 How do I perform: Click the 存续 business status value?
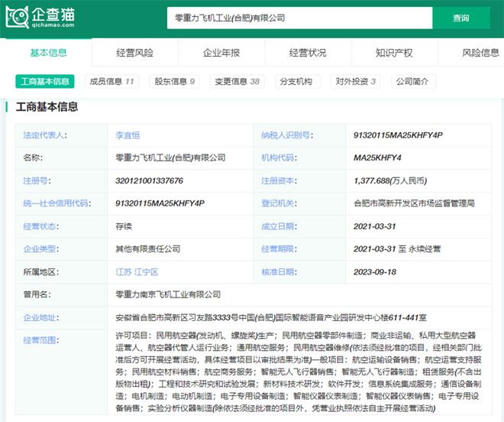(124, 226)
